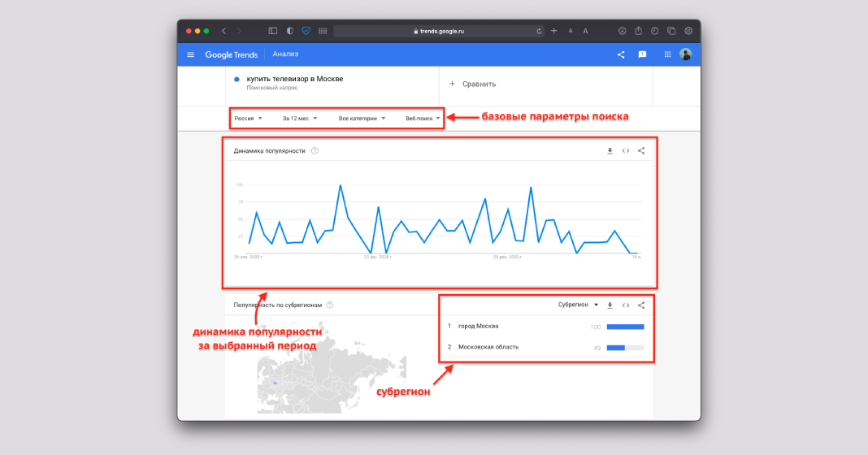
Task: Open the feedback icon in the header
Action: [642, 54]
